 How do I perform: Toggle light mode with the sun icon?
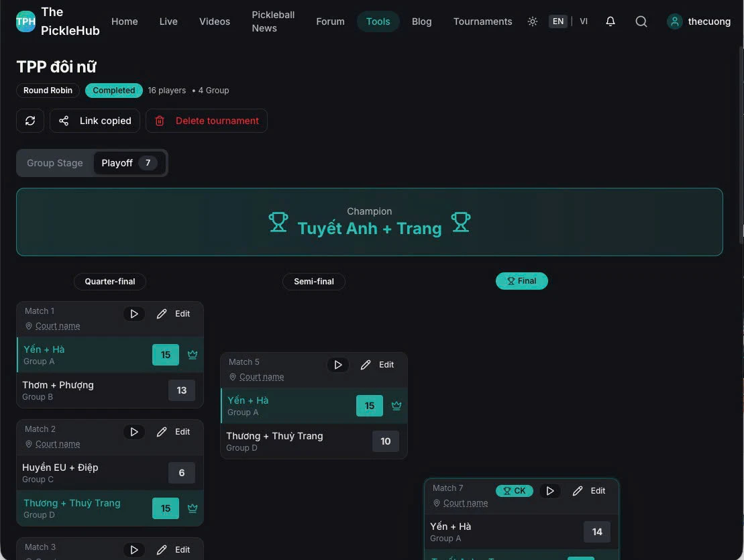pyautogui.click(x=532, y=21)
